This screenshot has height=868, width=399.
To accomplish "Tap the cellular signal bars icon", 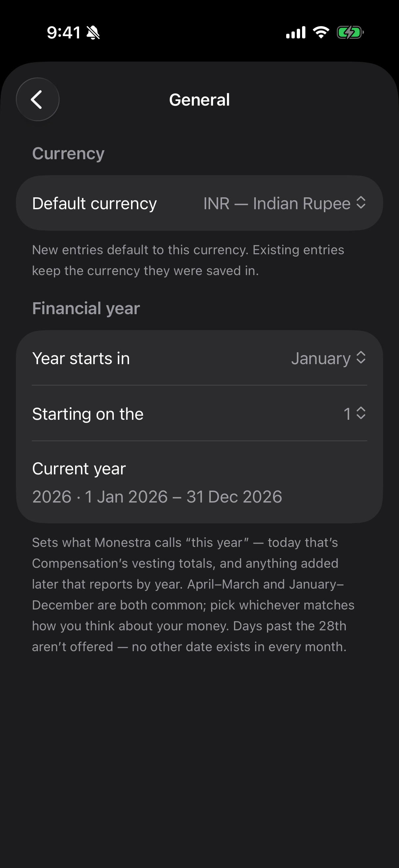I will pyautogui.click(x=296, y=32).
